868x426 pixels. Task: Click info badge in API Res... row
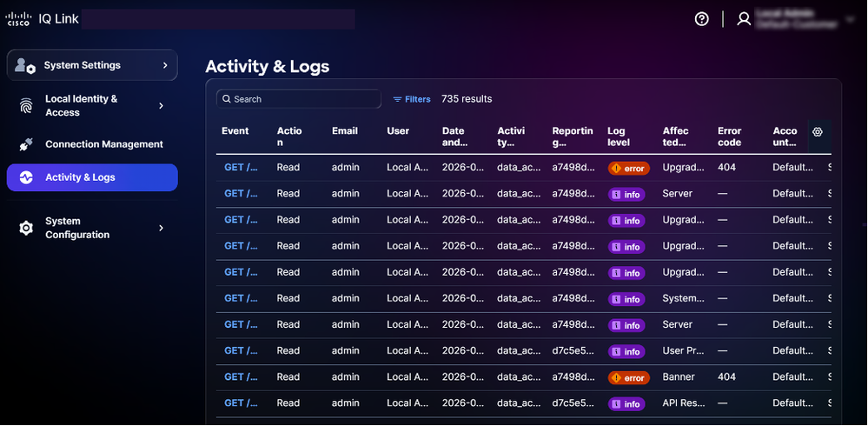[x=626, y=404]
